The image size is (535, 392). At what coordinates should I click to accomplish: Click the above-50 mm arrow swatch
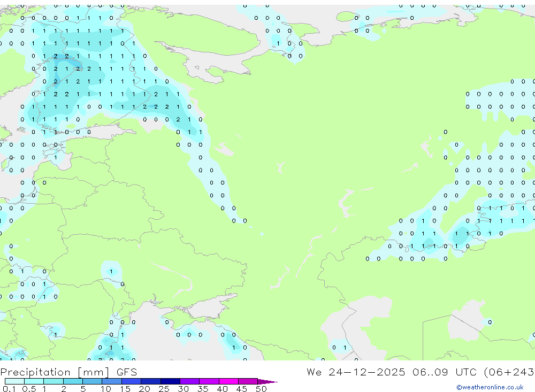pyautogui.click(x=267, y=382)
